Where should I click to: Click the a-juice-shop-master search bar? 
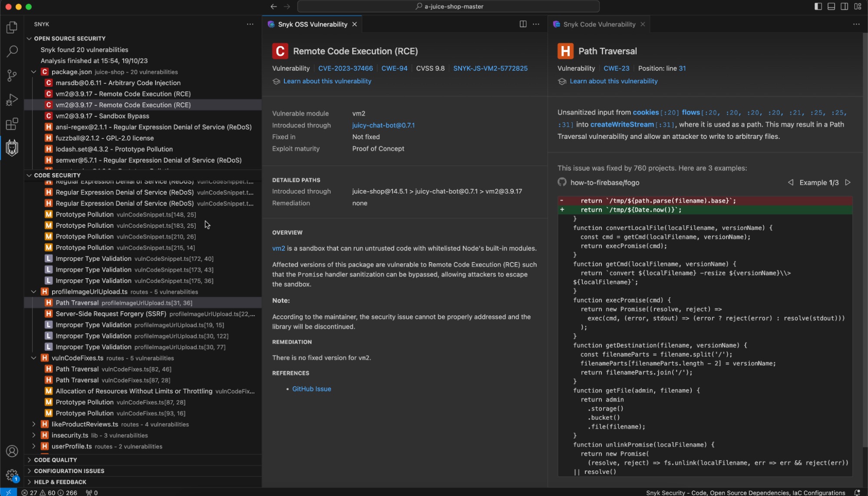point(449,7)
